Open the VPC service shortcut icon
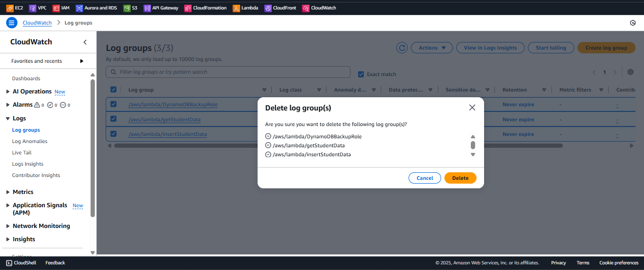This screenshot has height=270, width=644. 33,8
